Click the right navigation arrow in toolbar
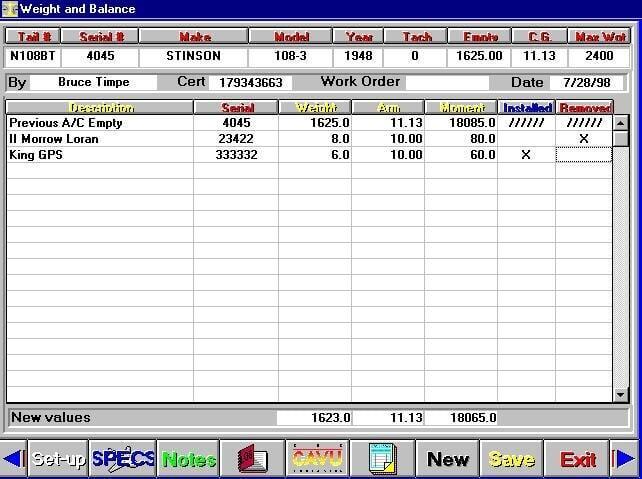 626,459
